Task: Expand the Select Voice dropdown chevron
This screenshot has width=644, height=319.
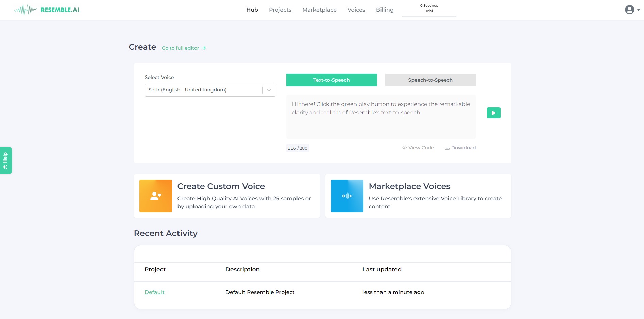Action: point(269,90)
